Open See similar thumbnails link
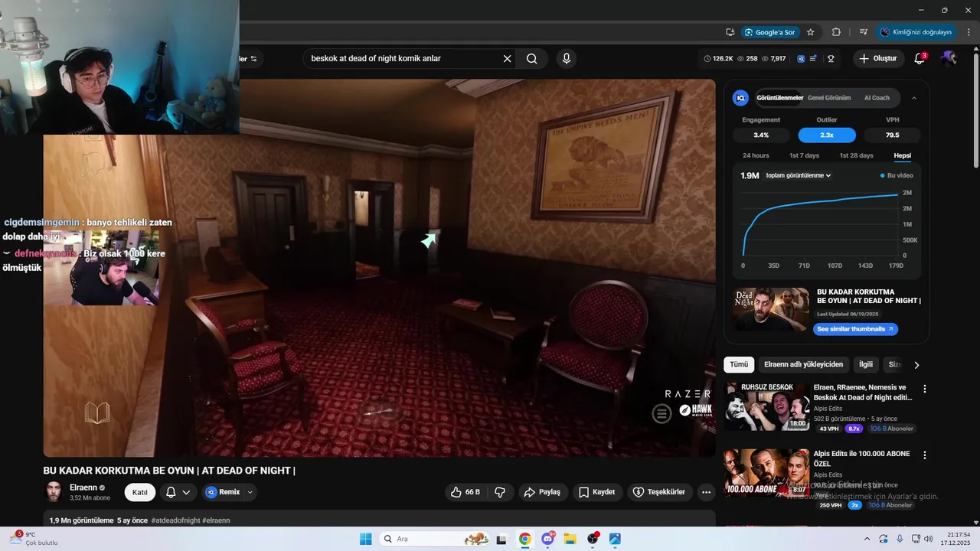Screen dimensions: 980x551 point(855,329)
